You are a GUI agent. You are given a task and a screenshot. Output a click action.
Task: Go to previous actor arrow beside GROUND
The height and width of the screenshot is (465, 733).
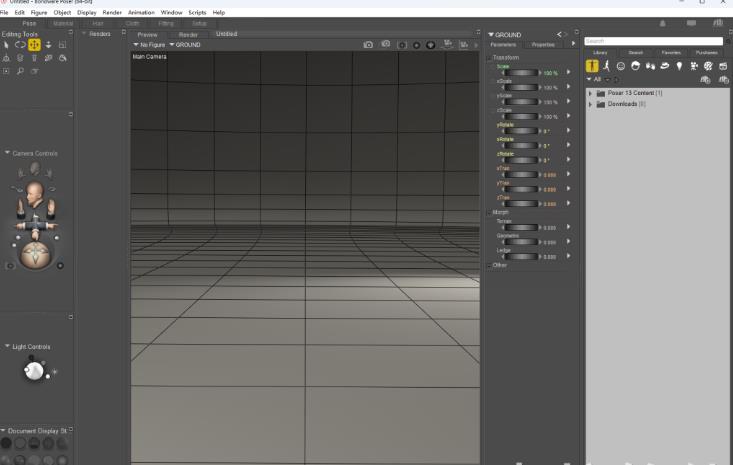tap(559, 35)
